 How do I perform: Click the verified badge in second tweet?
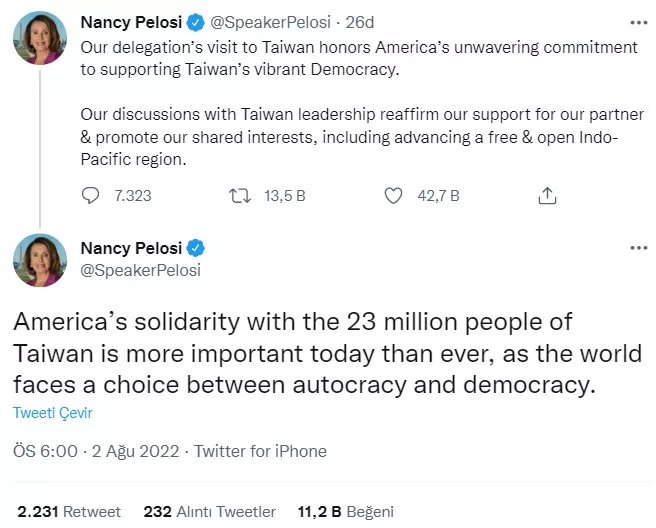click(x=198, y=248)
